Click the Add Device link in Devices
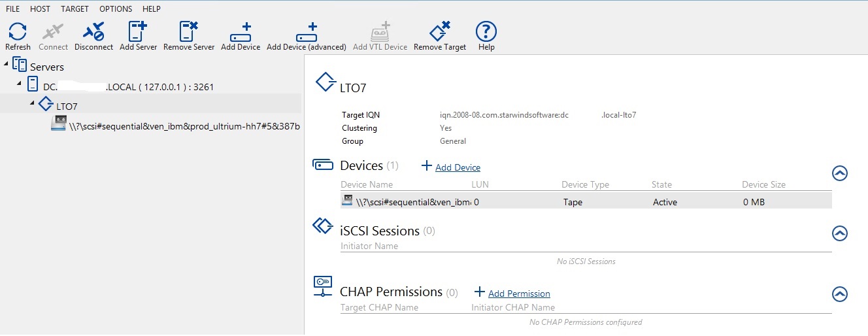 [458, 167]
